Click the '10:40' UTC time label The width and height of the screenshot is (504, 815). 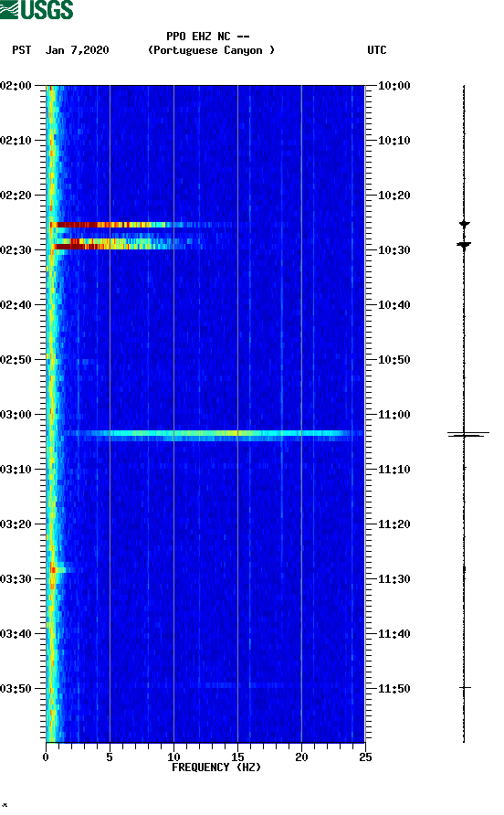[394, 305]
